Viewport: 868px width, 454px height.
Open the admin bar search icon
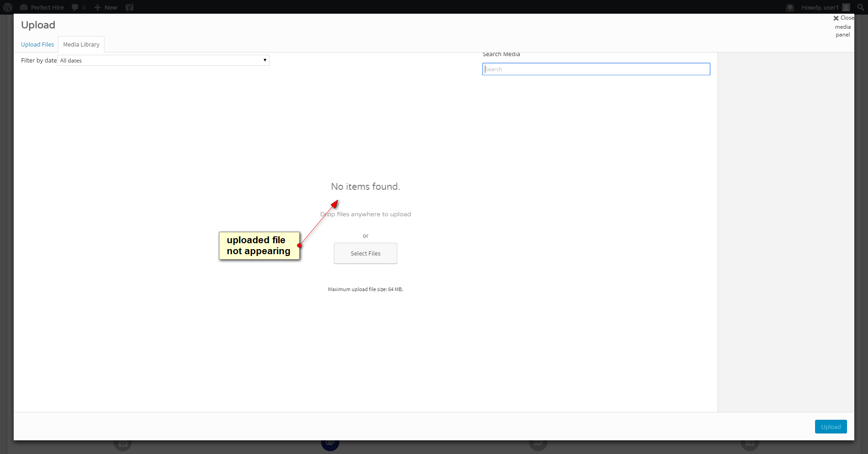pyautogui.click(x=861, y=7)
